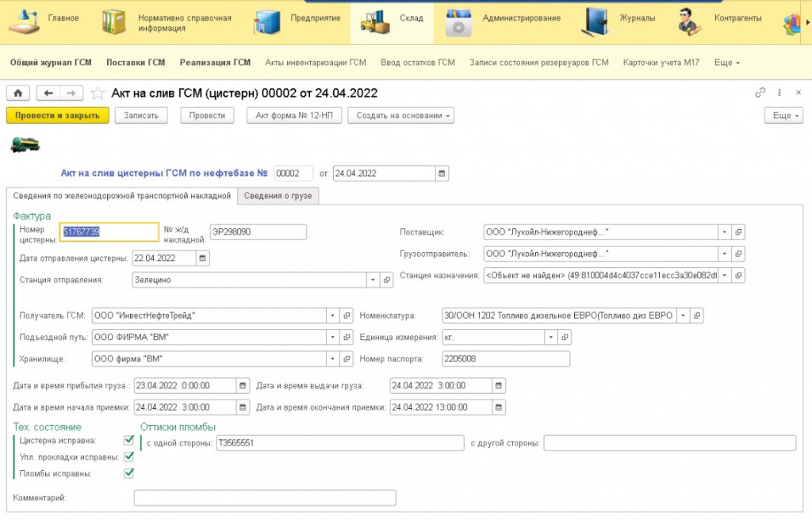Open the Еще menu in navigation bar

click(727, 63)
